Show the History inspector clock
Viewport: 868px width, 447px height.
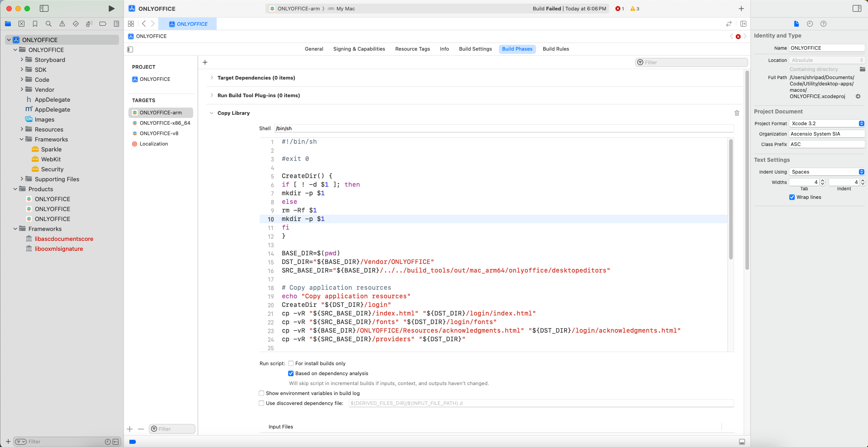click(x=810, y=24)
